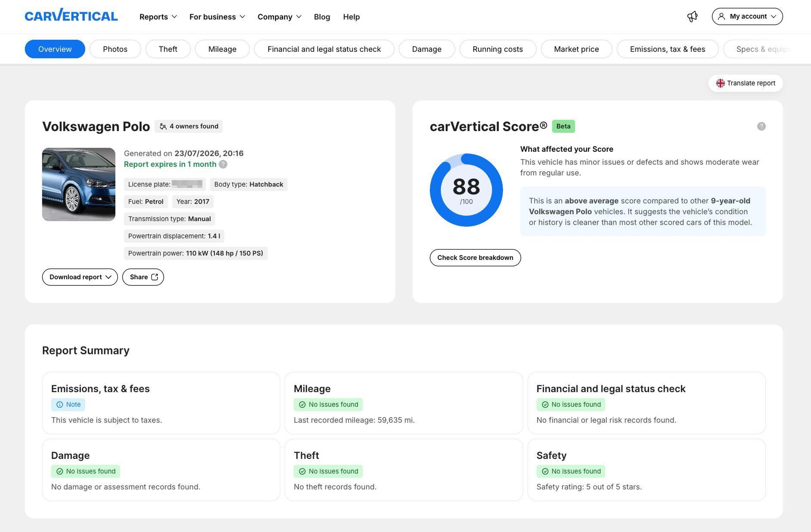Viewport: 811px width, 532px height.
Task: Click the Fuel: Petrol chip
Action: [x=146, y=202]
